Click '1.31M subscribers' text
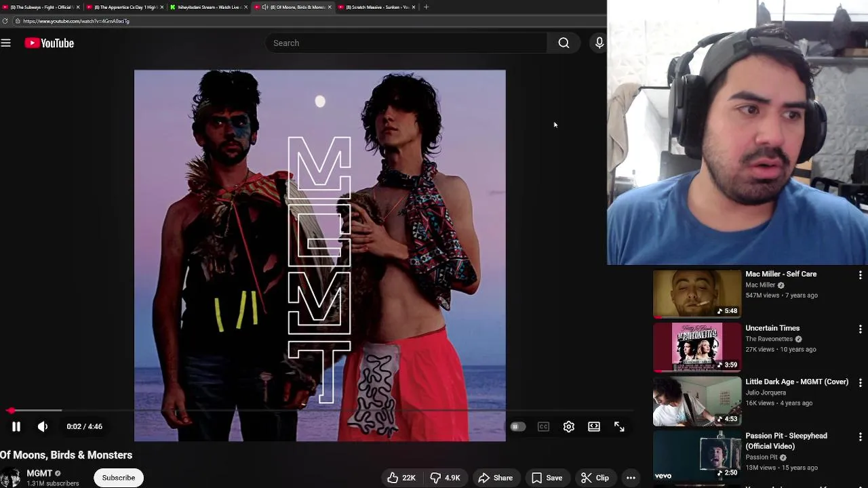 53,483
